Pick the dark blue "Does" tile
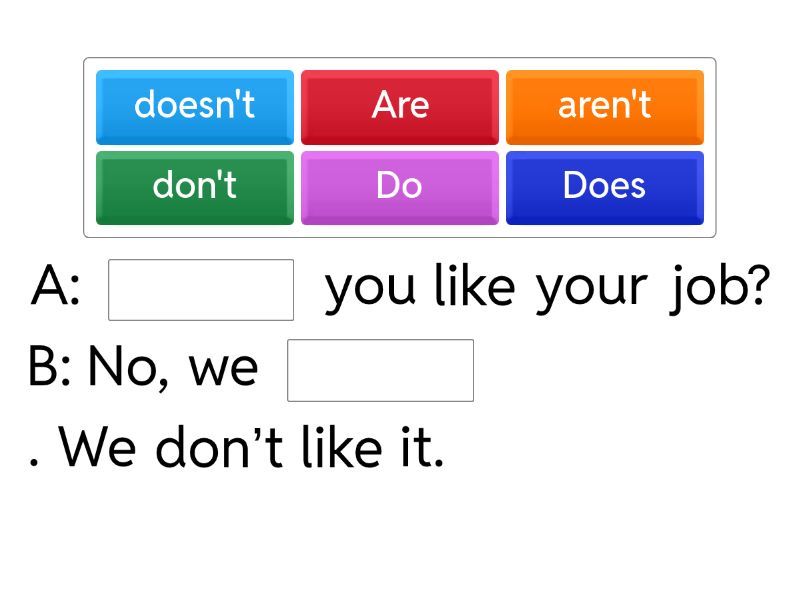This screenshot has width=800, height=600. pos(604,186)
